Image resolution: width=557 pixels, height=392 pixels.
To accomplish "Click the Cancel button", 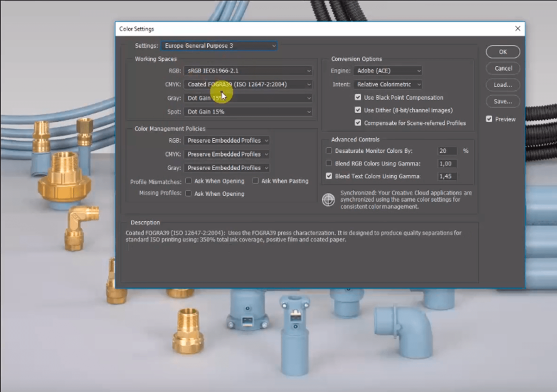I will (x=503, y=68).
